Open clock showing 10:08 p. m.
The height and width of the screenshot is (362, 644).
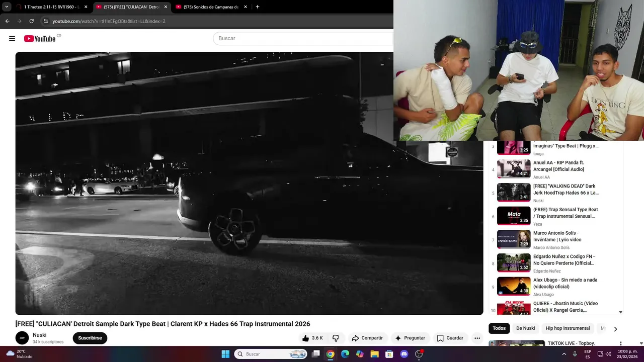pyautogui.click(x=626, y=354)
